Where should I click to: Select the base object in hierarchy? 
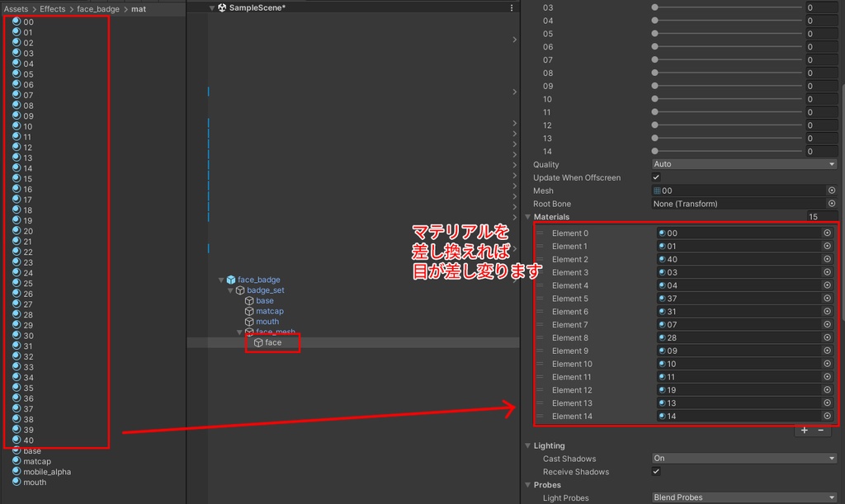coord(259,300)
